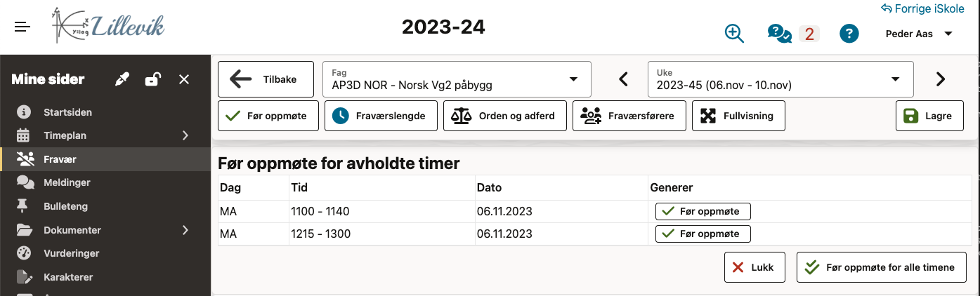Screen dimensions: 980x296
Task: Go to previous week arrow
Action: point(623,79)
